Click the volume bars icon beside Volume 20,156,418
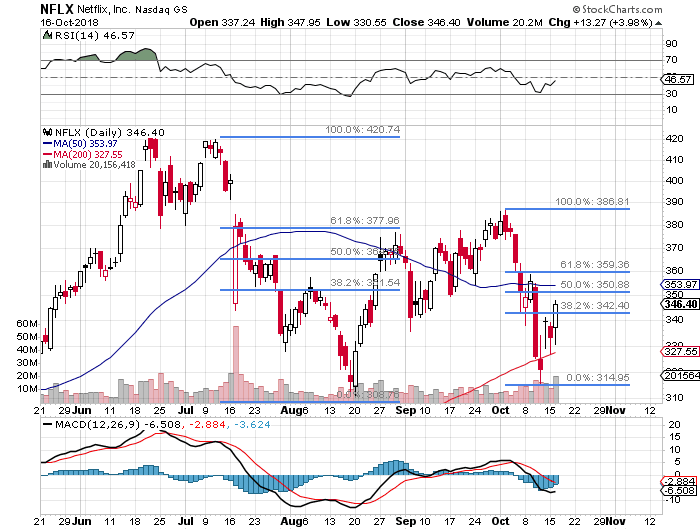Image resolution: width=700 pixels, height=530 pixels. (47, 164)
